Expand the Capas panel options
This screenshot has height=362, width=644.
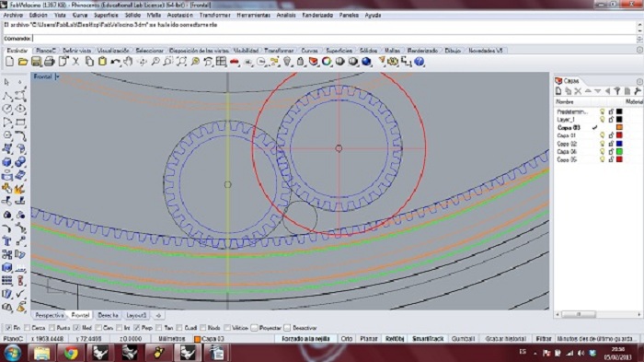click(x=639, y=81)
